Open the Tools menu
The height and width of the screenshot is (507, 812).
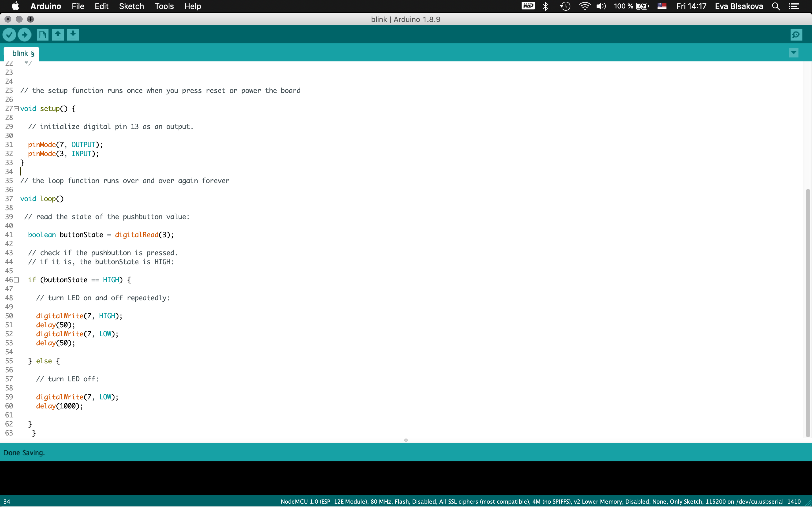pyautogui.click(x=164, y=6)
